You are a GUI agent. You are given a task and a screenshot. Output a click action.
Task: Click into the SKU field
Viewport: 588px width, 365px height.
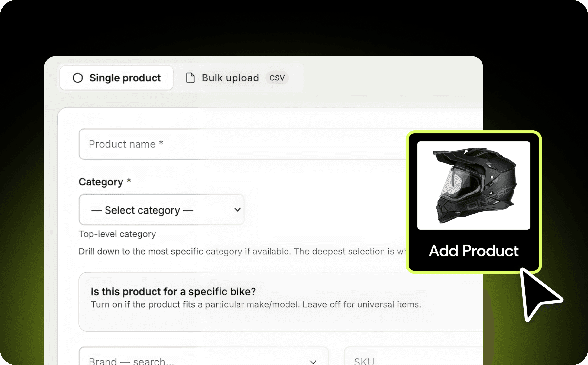pyautogui.click(x=414, y=356)
